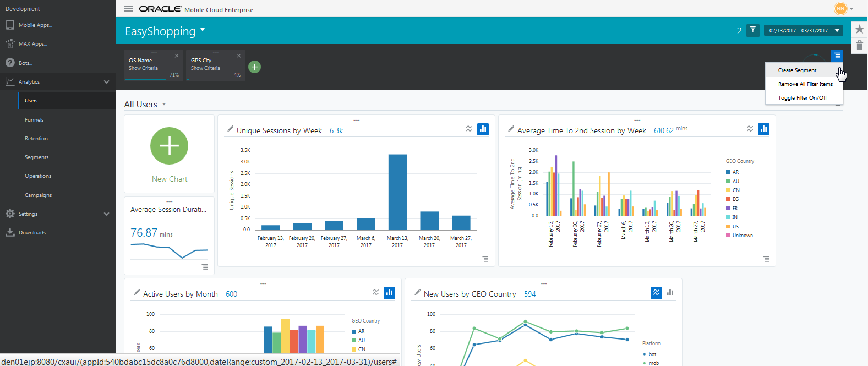Open the EasyShopping app dropdown

click(x=203, y=30)
